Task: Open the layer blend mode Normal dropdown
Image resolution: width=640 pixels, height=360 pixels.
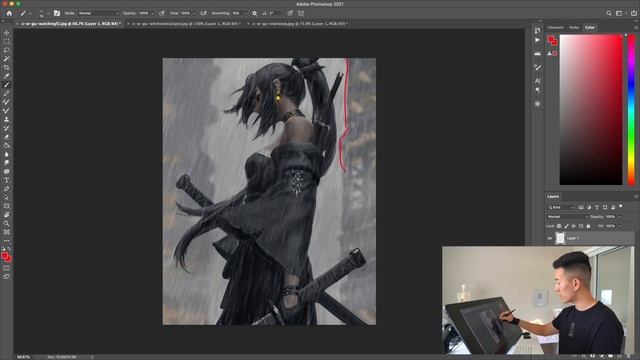Action: (x=567, y=217)
